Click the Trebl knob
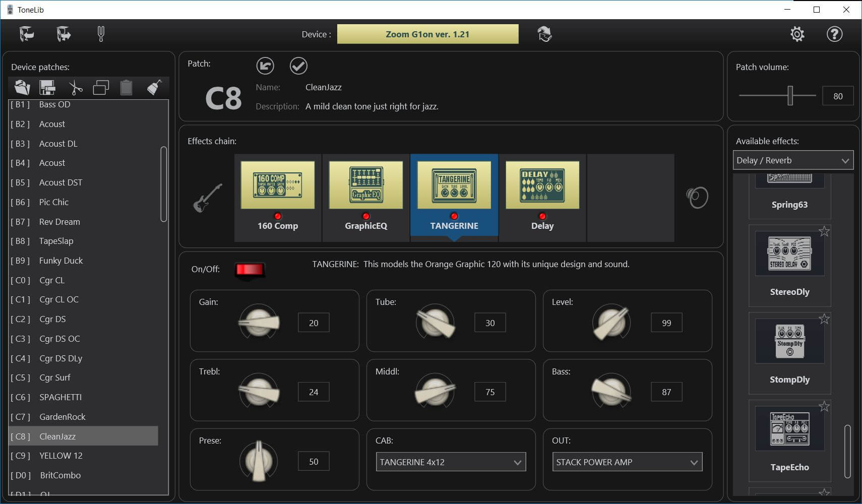This screenshot has height=504, width=862. coord(259,391)
